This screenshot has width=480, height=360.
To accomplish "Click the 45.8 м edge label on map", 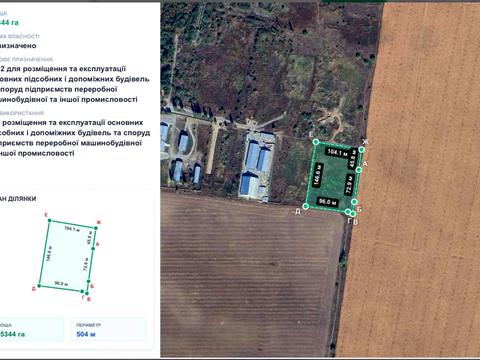I will 352,159.
